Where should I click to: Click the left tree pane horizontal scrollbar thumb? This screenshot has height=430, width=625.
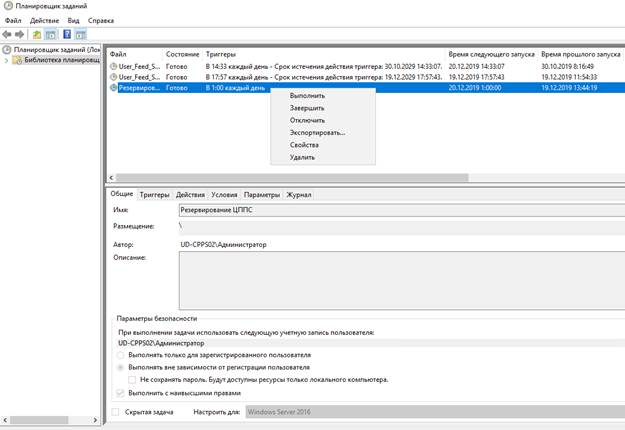[39, 420]
